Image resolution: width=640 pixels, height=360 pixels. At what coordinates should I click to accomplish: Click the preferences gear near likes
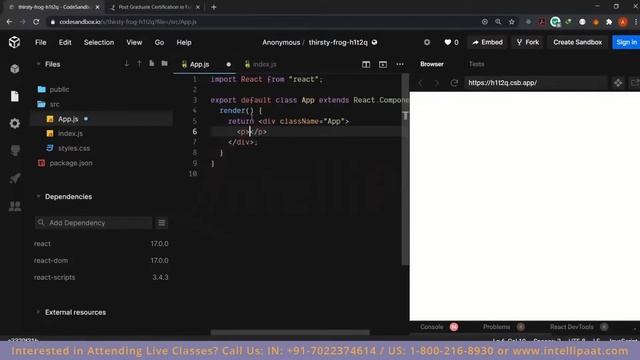point(427,42)
